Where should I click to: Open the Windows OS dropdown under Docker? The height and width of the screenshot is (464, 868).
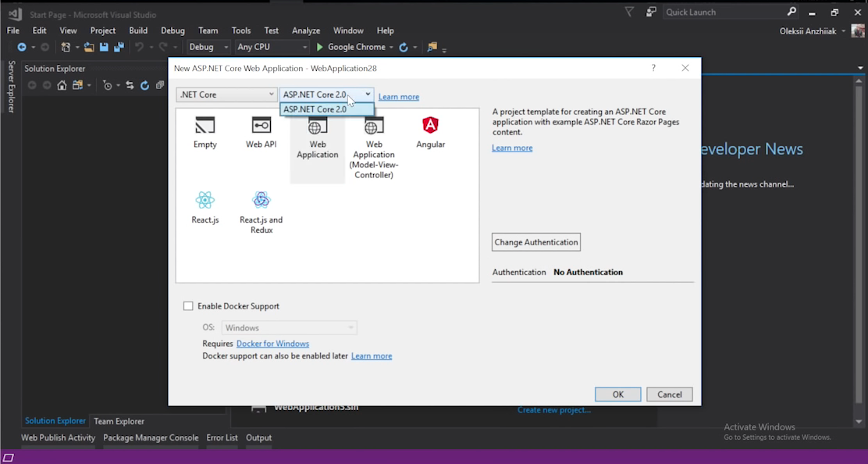click(289, 328)
